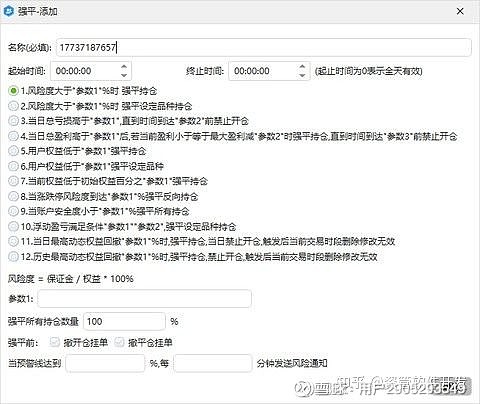Increase 起始时间 with up arrow
Image resolution: width=480 pixels, height=404 pixels.
point(124,66)
